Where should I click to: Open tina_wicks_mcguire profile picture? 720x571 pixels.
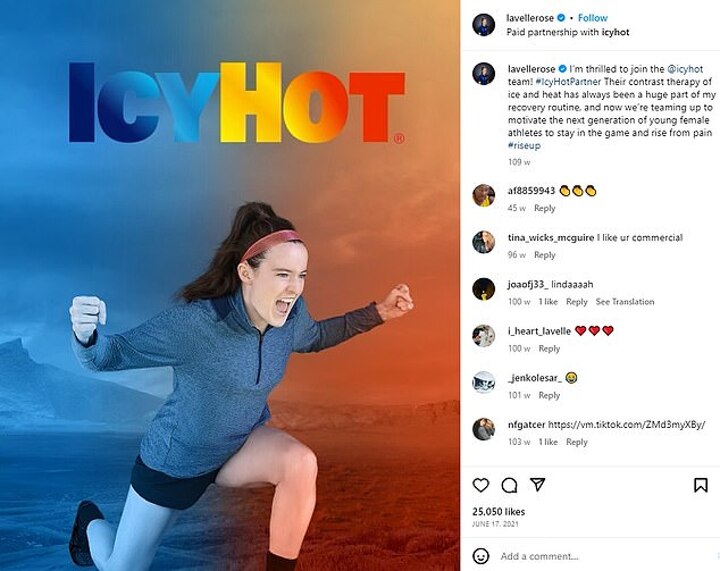pyautogui.click(x=484, y=242)
